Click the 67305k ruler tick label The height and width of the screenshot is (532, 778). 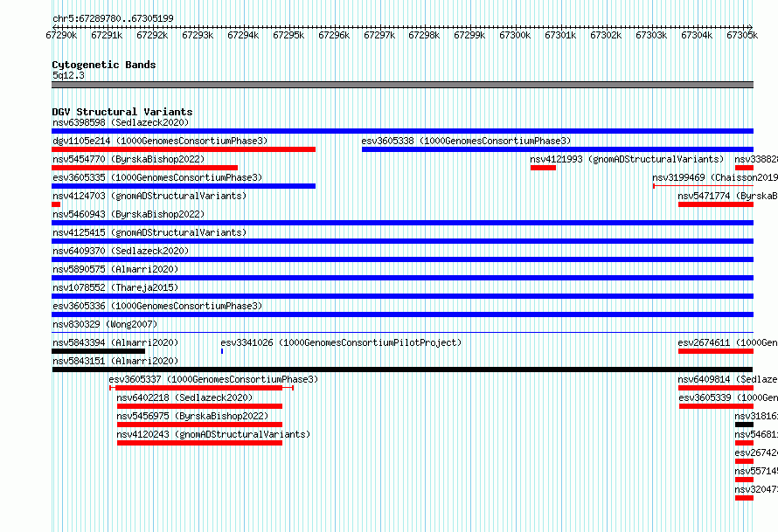(742, 35)
